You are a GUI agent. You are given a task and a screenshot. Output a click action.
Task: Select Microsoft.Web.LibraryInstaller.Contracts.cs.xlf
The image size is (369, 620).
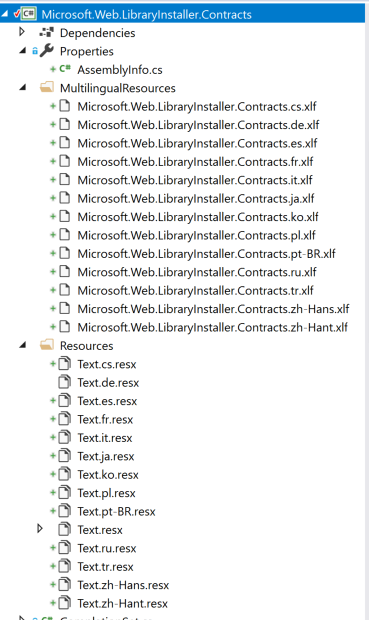click(x=197, y=107)
